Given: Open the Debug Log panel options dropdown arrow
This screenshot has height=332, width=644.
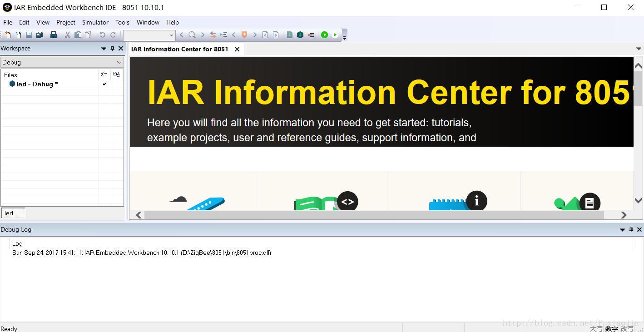Looking at the screenshot, I should tap(622, 230).
